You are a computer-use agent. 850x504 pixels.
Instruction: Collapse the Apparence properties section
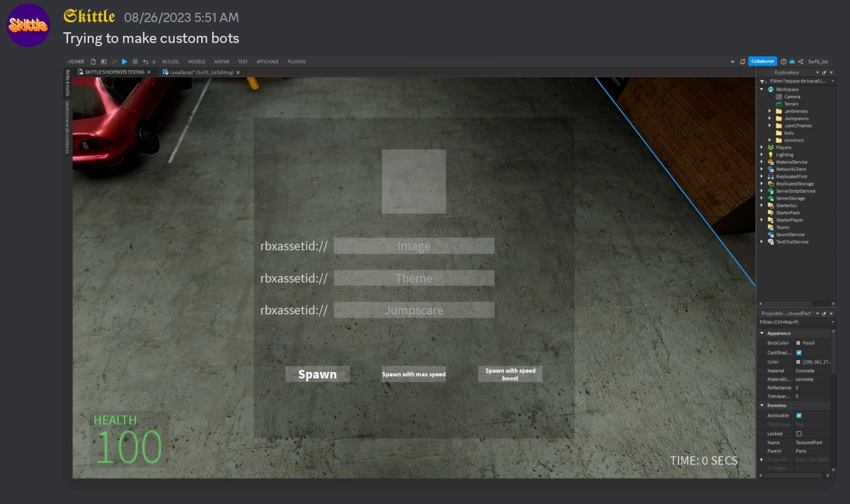coord(762,333)
